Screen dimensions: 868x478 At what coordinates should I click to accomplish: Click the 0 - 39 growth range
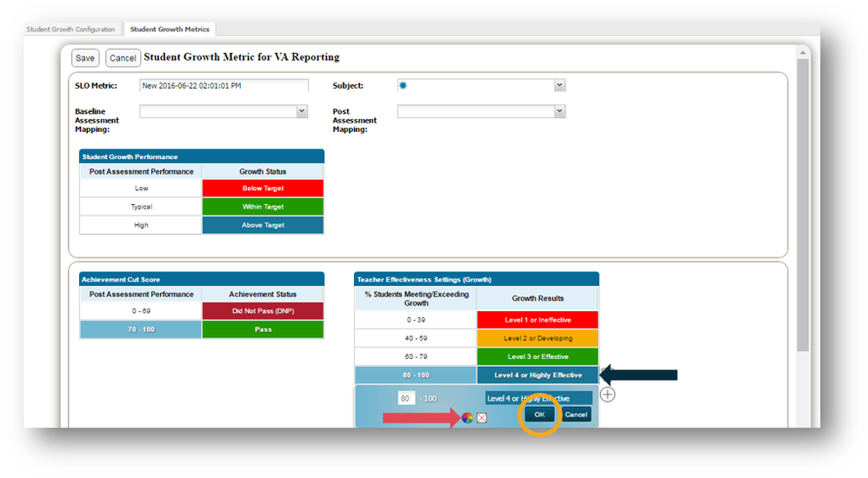pos(416,320)
